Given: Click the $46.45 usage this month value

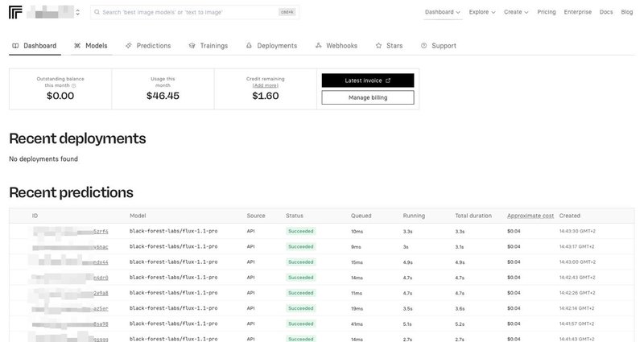Looking at the screenshot, I should click(x=163, y=96).
